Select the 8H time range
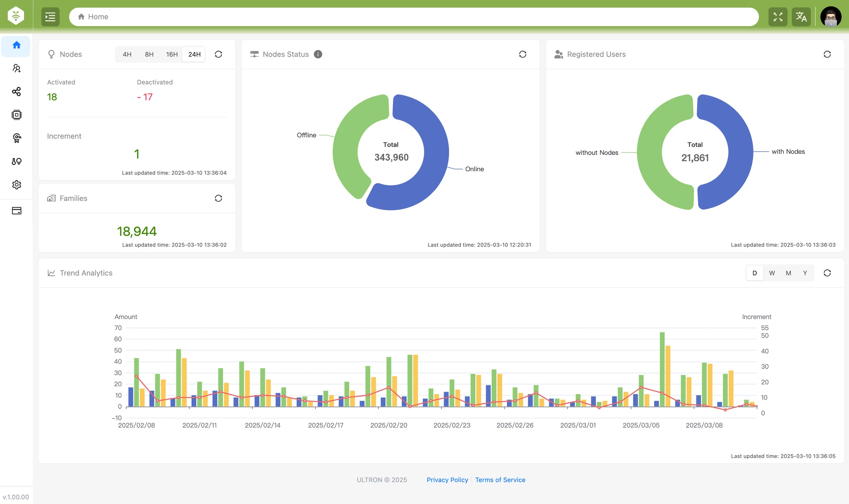The height and width of the screenshot is (504, 849). (149, 54)
